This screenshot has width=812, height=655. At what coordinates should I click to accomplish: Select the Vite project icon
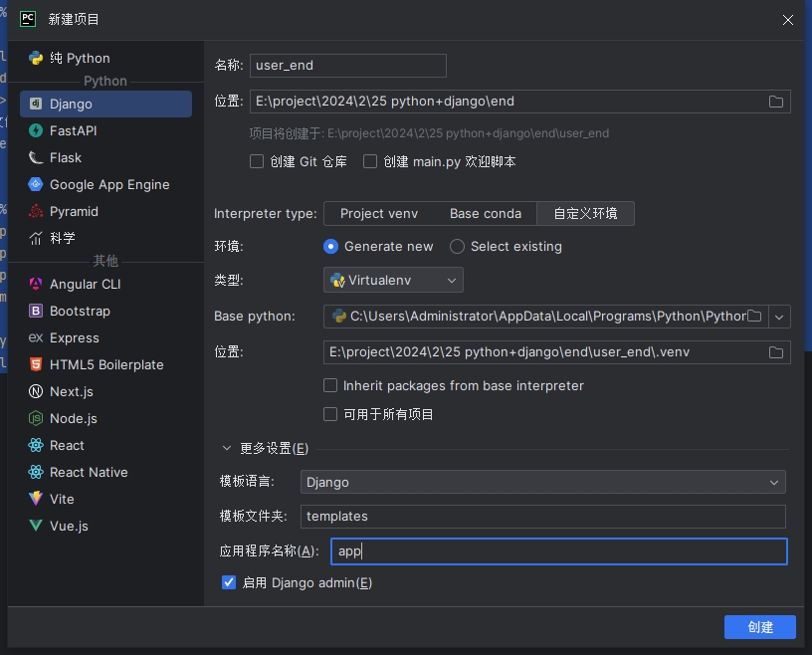pos(36,499)
